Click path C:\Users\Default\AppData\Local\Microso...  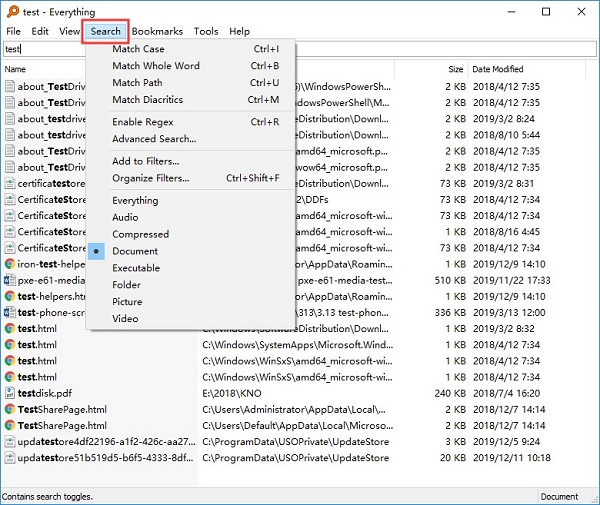coord(297,425)
